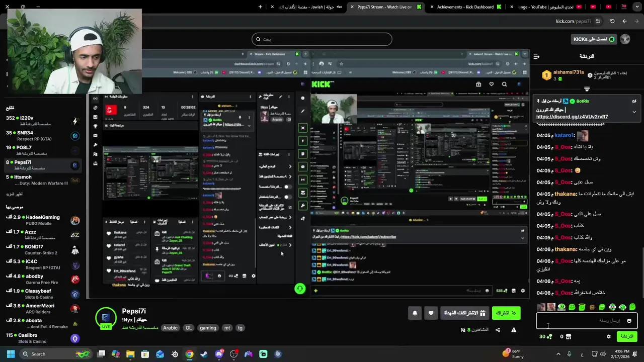This screenshot has height=362, width=644.
Task: Expand the pinned BotRix message chevron
Action: coord(634,112)
